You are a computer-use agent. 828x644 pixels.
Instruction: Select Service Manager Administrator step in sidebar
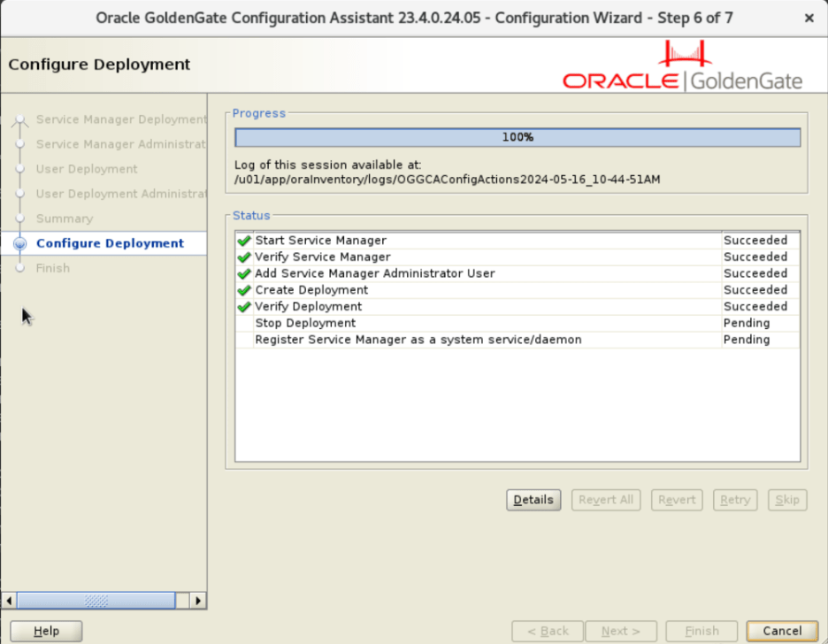pyautogui.click(x=121, y=144)
